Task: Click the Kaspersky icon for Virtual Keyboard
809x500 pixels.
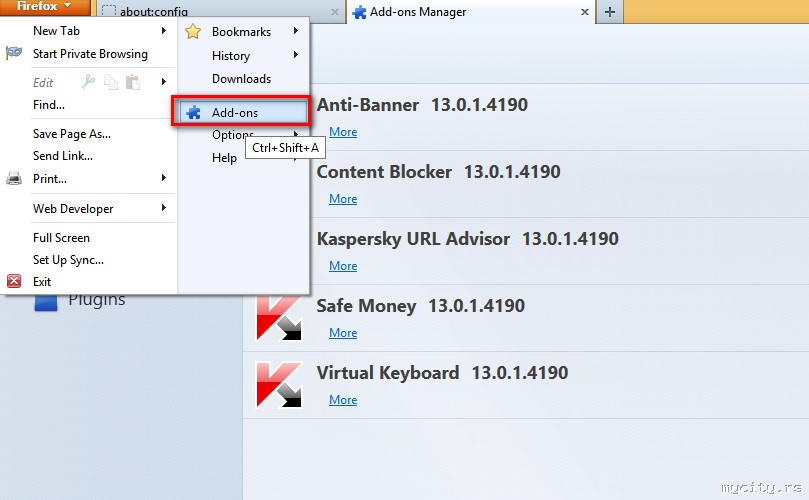Action: pyautogui.click(x=279, y=385)
